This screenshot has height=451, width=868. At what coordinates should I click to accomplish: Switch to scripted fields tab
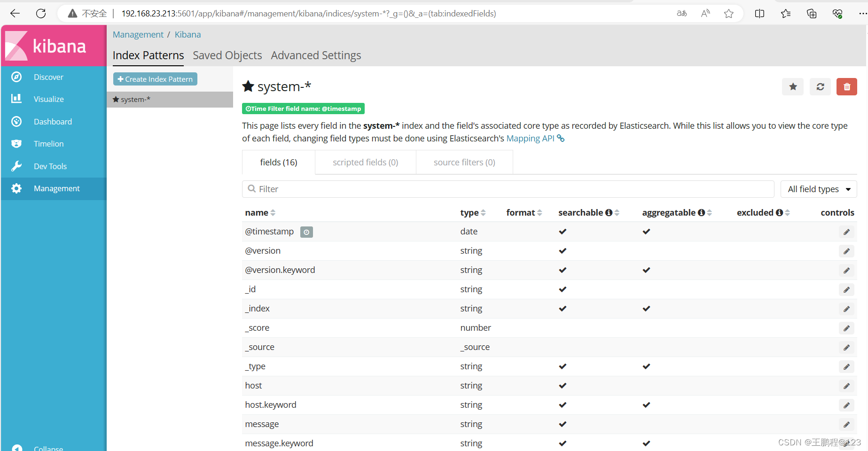point(365,163)
